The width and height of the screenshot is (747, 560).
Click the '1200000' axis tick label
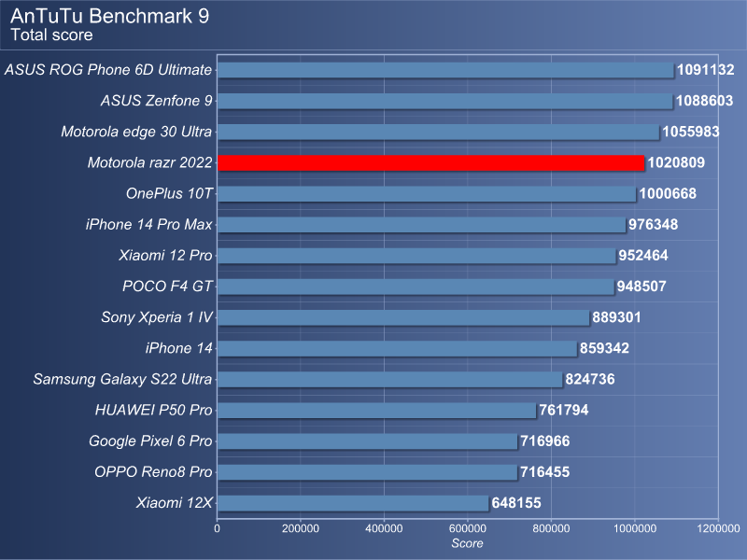coord(718,528)
